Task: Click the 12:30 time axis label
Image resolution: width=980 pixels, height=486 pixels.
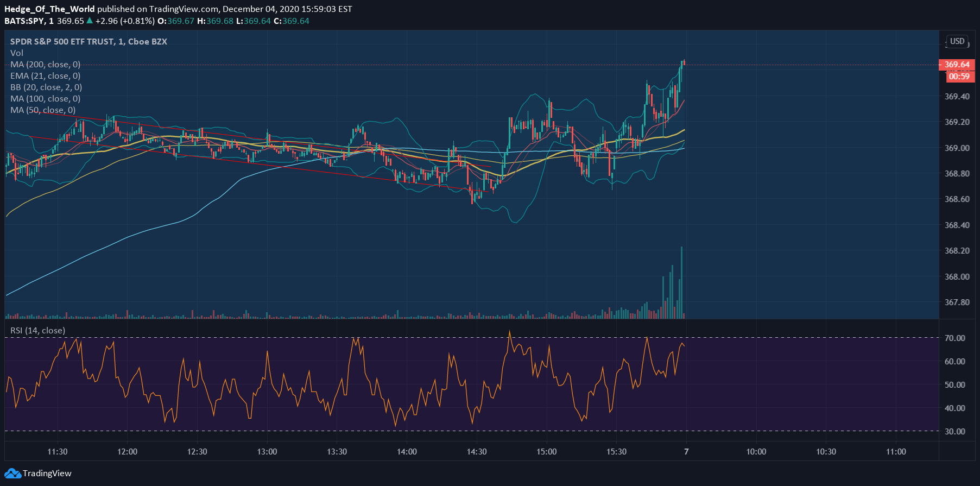Action: tap(197, 452)
